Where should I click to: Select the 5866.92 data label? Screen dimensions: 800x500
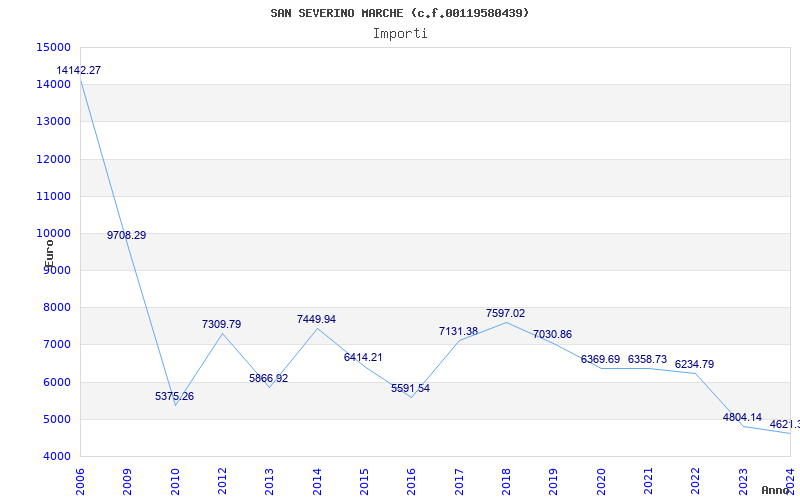[x=268, y=379]
